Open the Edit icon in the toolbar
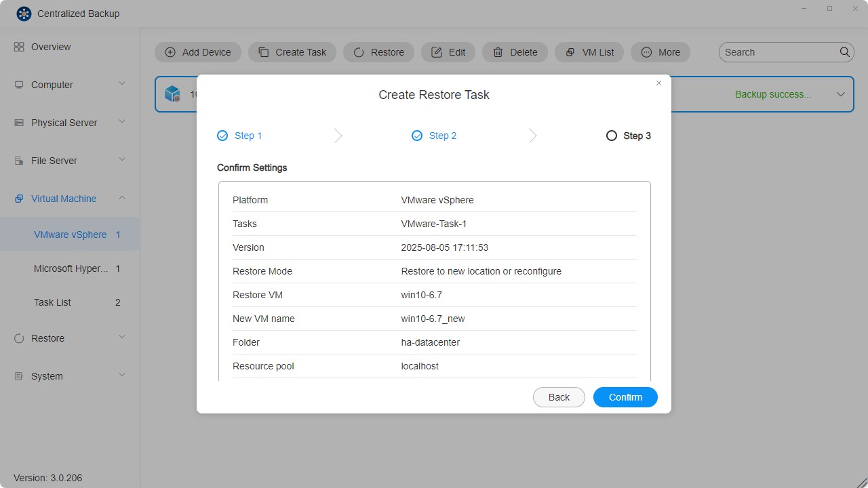Image resolution: width=868 pixels, height=488 pixels. pos(436,52)
